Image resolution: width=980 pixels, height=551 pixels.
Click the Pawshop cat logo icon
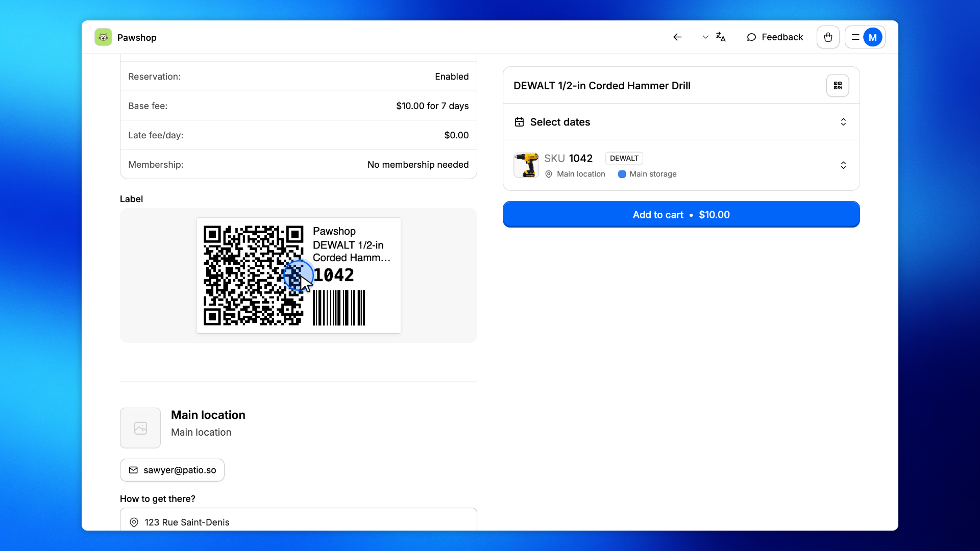[x=103, y=37]
